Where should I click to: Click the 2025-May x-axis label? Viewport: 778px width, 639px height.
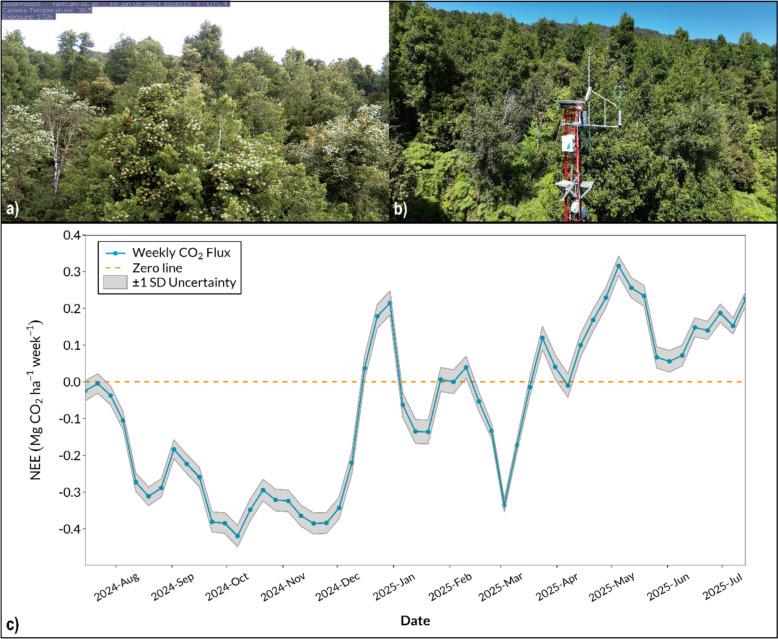point(612,587)
